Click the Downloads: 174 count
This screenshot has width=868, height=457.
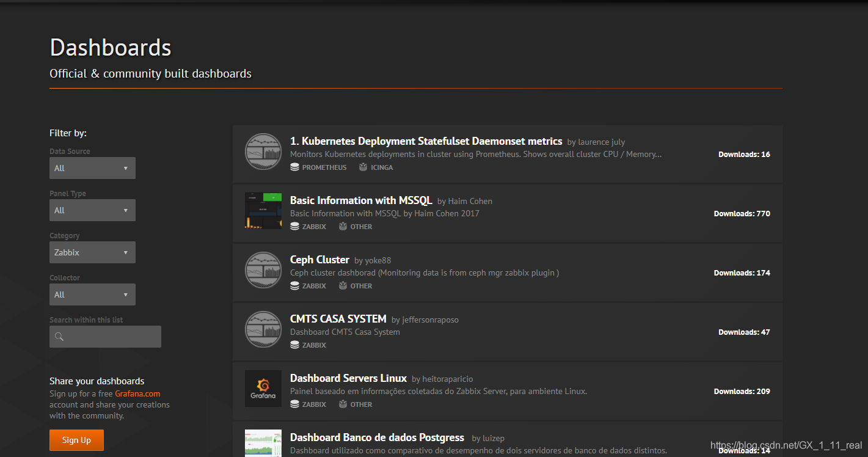(x=742, y=273)
